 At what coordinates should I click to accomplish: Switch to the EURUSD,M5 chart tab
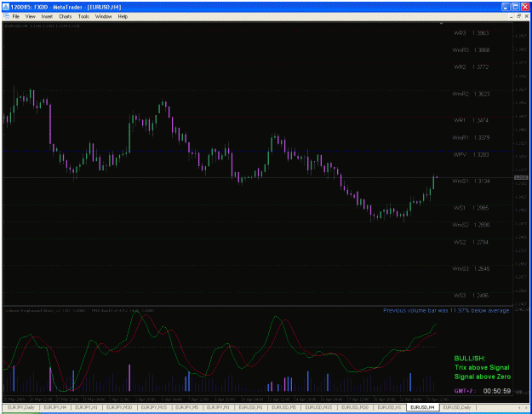click(284, 407)
